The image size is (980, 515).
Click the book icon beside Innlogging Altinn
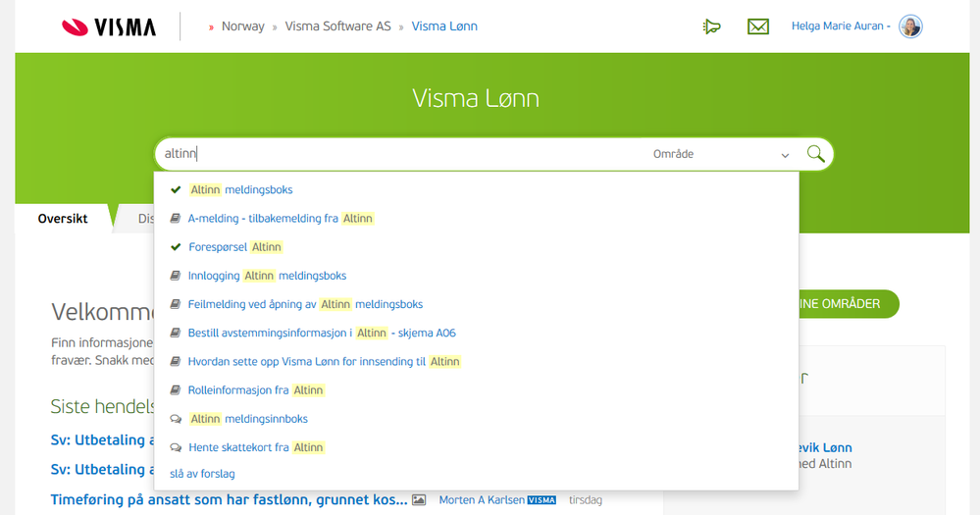coord(176,276)
